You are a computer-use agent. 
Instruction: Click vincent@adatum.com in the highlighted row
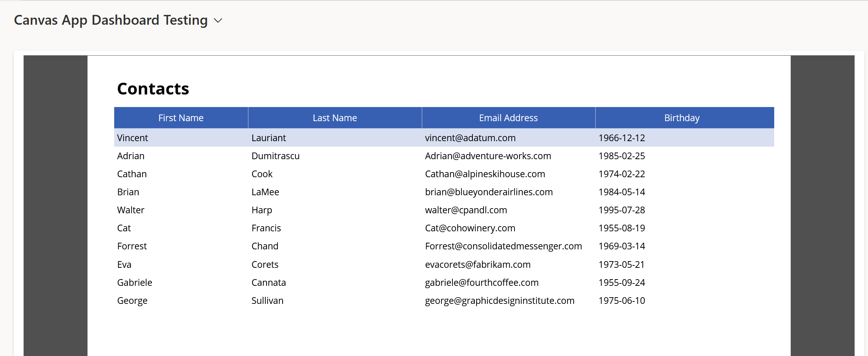tap(470, 138)
